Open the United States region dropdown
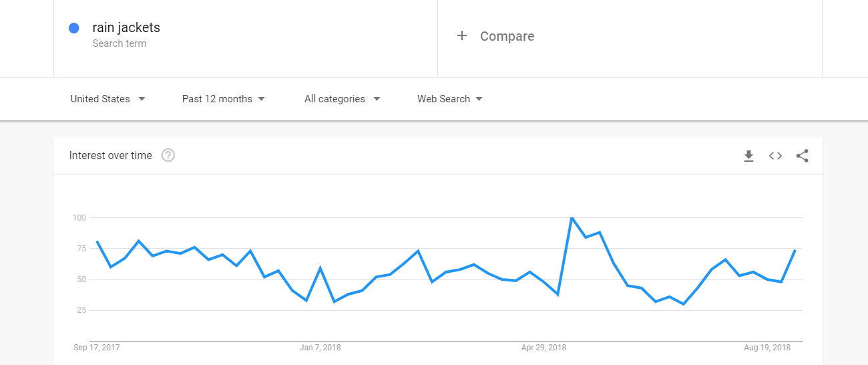The width and height of the screenshot is (868, 365). tap(107, 99)
